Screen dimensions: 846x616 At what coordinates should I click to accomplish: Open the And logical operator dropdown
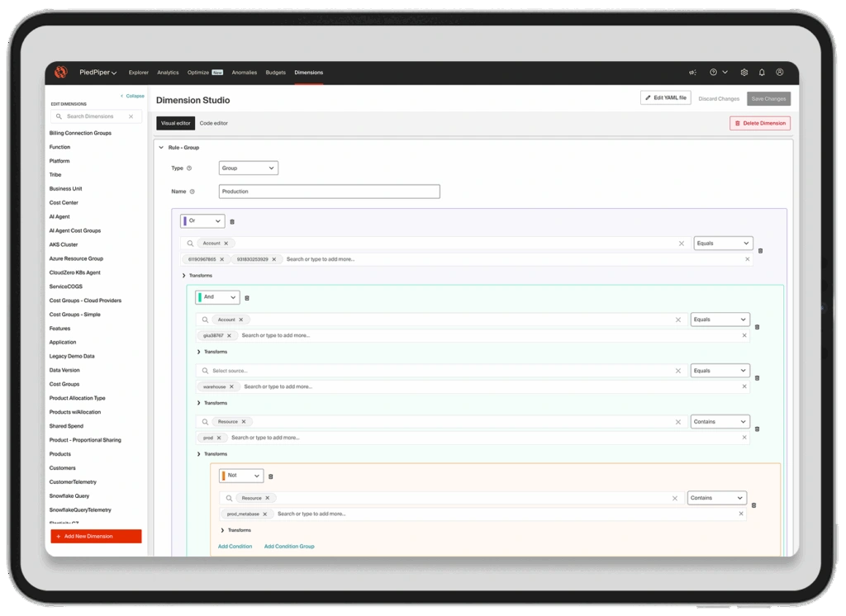click(x=218, y=296)
